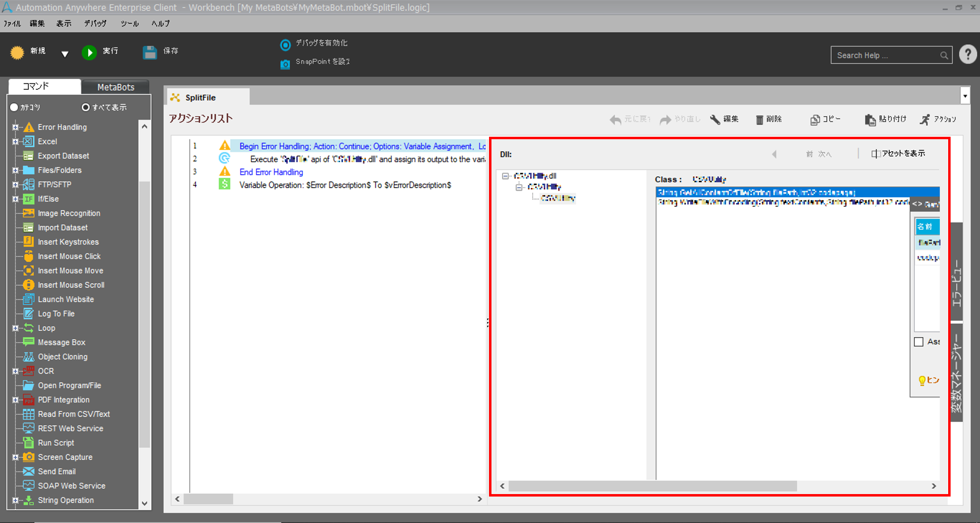This screenshot has height=523, width=980.
Task: Click the New (新規) sun icon
Action: pos(17,52)
